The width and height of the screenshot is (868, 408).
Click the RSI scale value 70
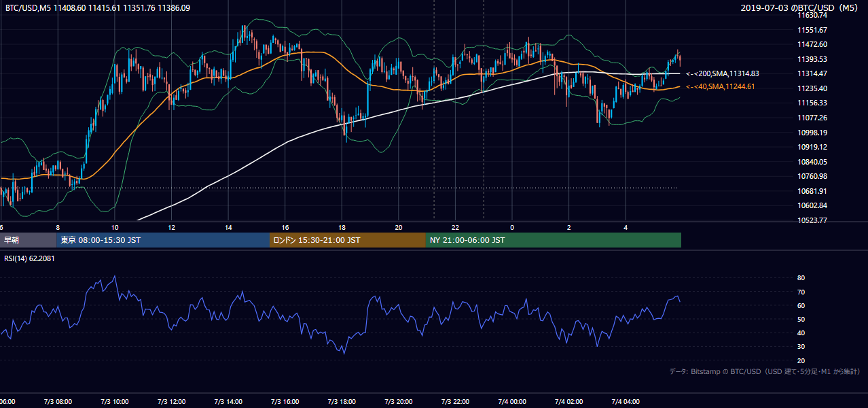[801, 292]
